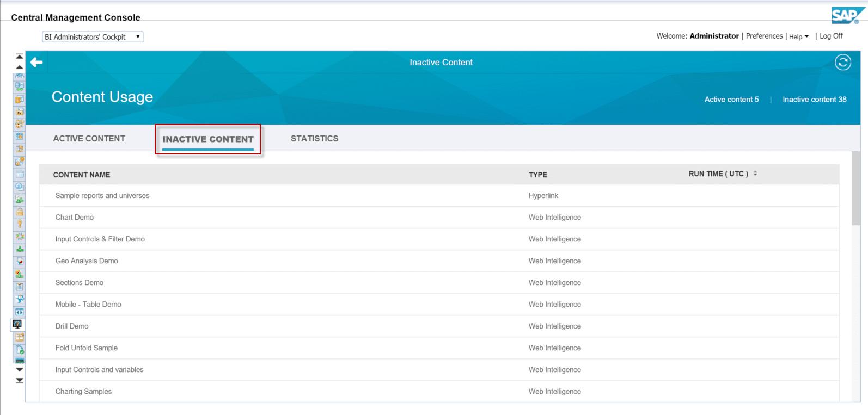Image resolution: width=868 pixels, height=415 pixels.
Task: Select the 'Geo Analysis Demo' row
Action: (x=439, y=261)
